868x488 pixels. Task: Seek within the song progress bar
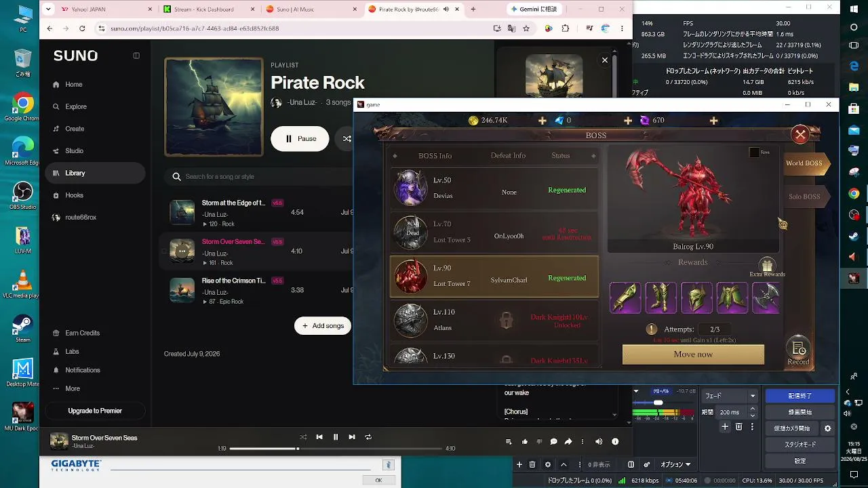click(335, 449)
